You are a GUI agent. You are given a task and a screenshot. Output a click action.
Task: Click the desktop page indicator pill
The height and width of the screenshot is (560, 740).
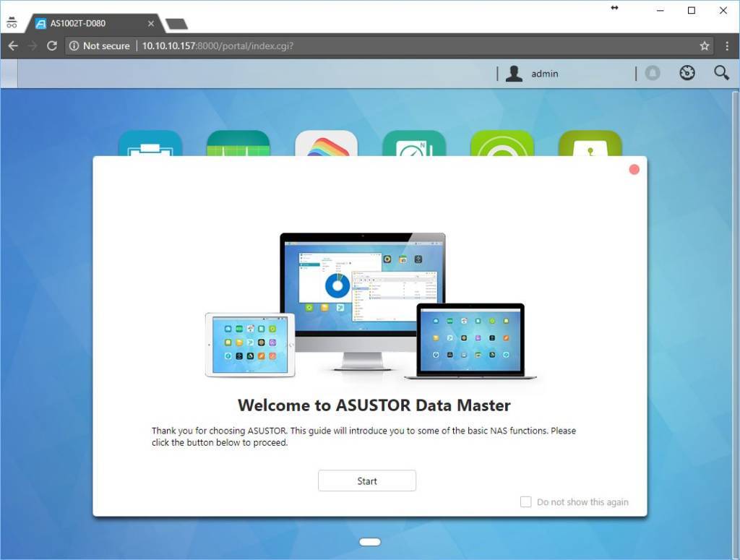pos(369,542)
